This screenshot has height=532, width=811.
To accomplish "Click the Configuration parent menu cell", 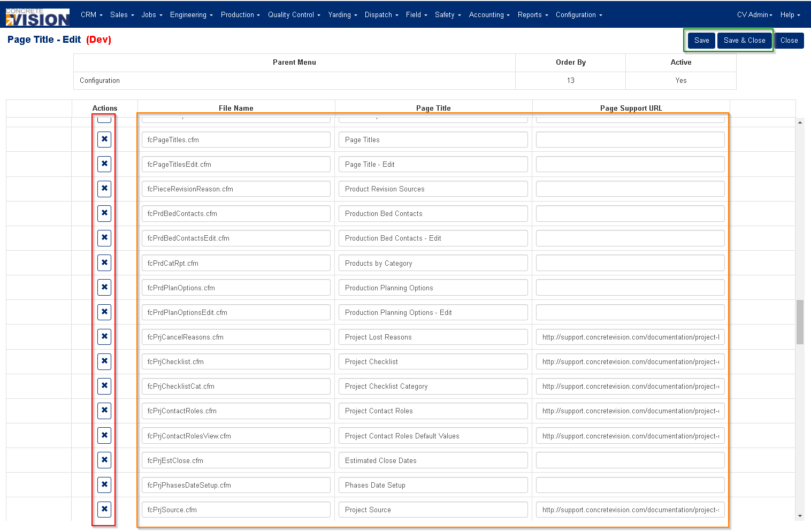I will pos(294,81).
